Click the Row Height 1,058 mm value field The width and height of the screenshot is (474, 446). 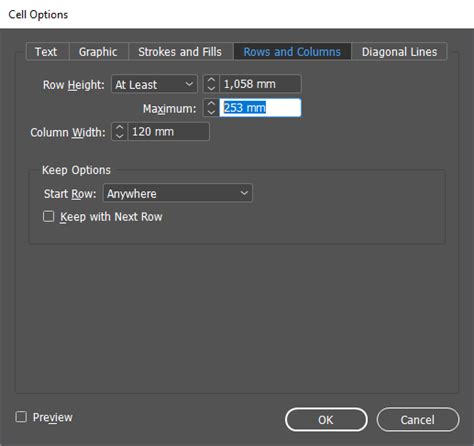pyautogui.click(x=260, y=84)
